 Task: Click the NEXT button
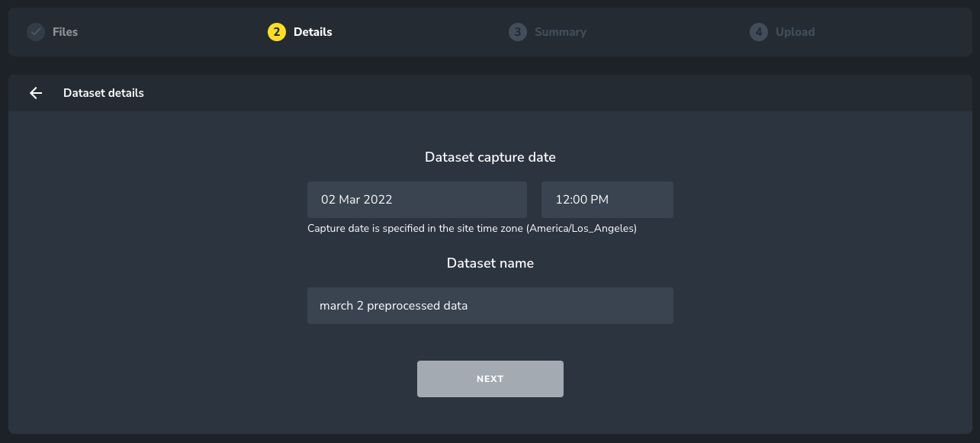tap(490, 379)
